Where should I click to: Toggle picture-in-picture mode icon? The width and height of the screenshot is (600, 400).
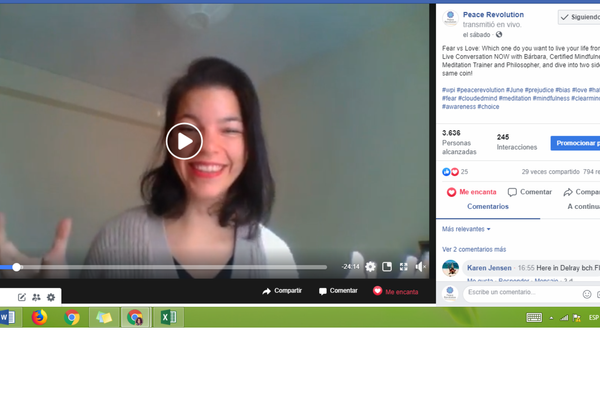tap(387, 266)
